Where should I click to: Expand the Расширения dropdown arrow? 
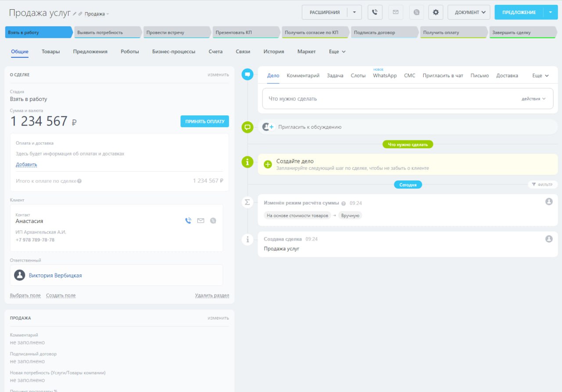(x=354, y=12)
